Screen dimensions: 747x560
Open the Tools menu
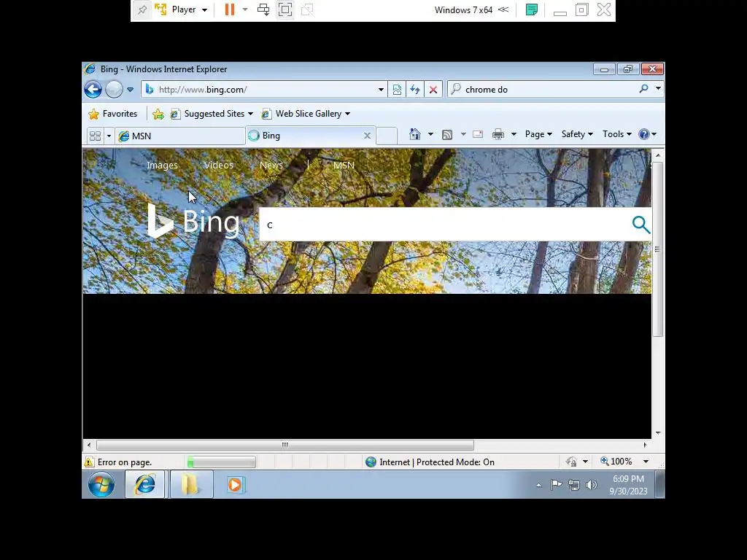click(x=617, y=134)
